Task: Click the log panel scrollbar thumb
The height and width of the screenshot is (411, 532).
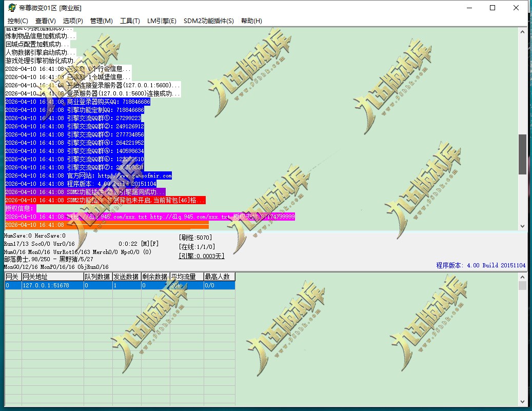Action: point(522,154)
